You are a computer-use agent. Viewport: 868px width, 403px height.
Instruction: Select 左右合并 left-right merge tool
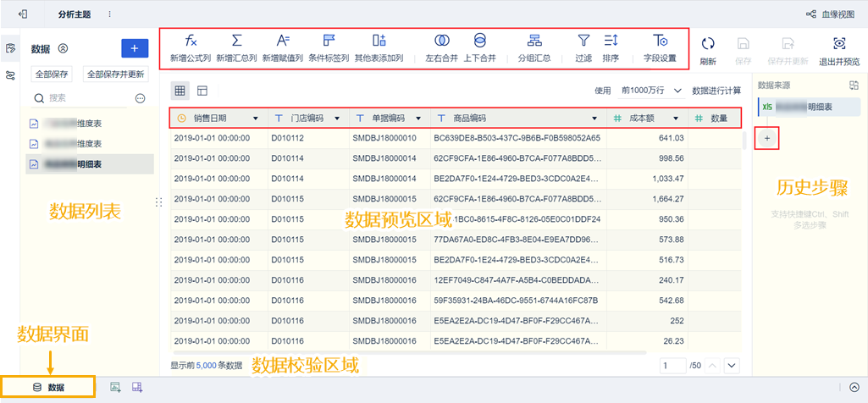click(x=441, y=47)
